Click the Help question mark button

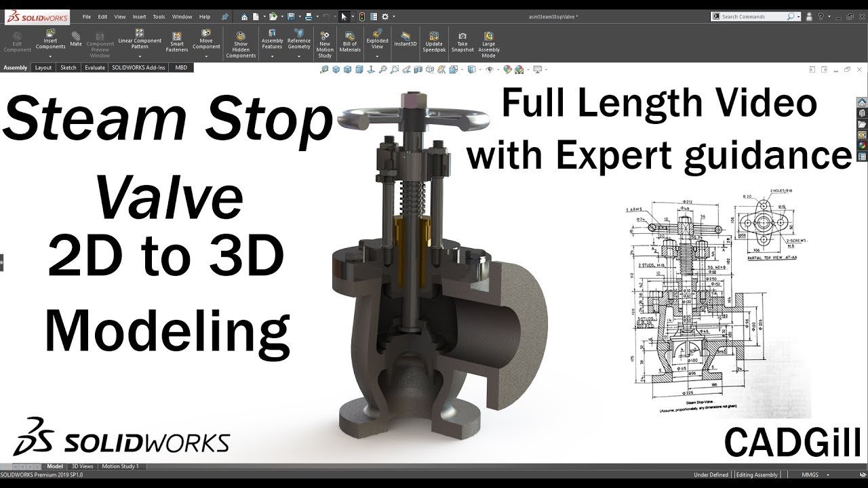tap(820, 16)
